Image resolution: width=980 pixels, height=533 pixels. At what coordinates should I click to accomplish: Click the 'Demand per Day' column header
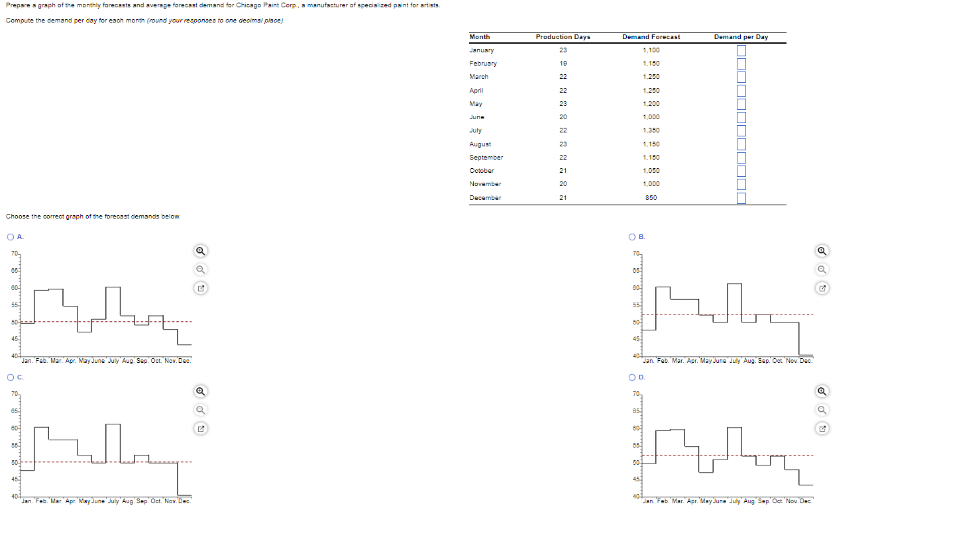click(741, 37)
